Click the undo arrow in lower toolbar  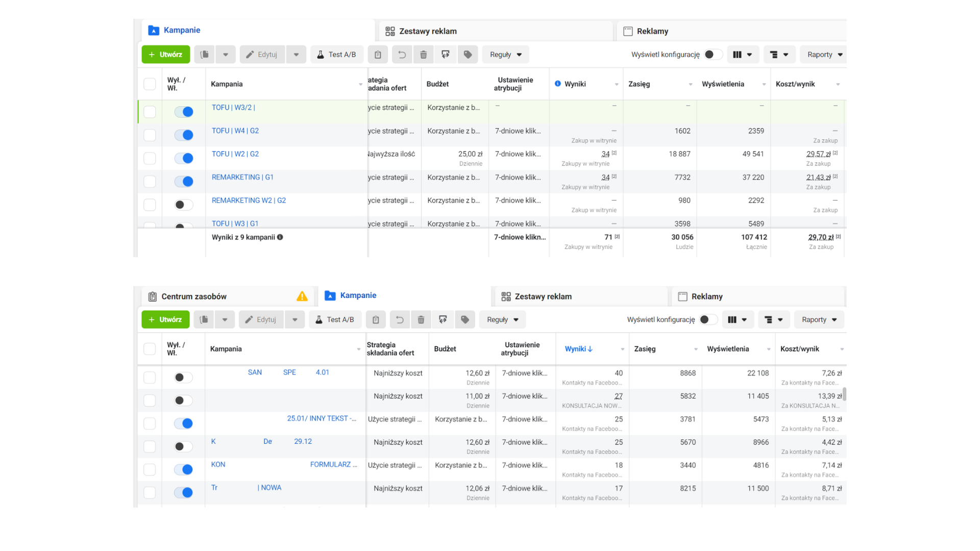(400, 319)
